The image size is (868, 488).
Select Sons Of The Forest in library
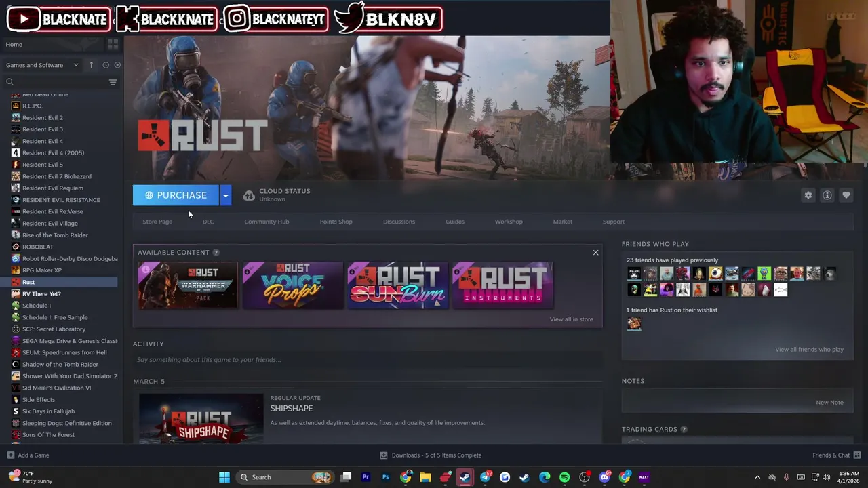[48, 434]
